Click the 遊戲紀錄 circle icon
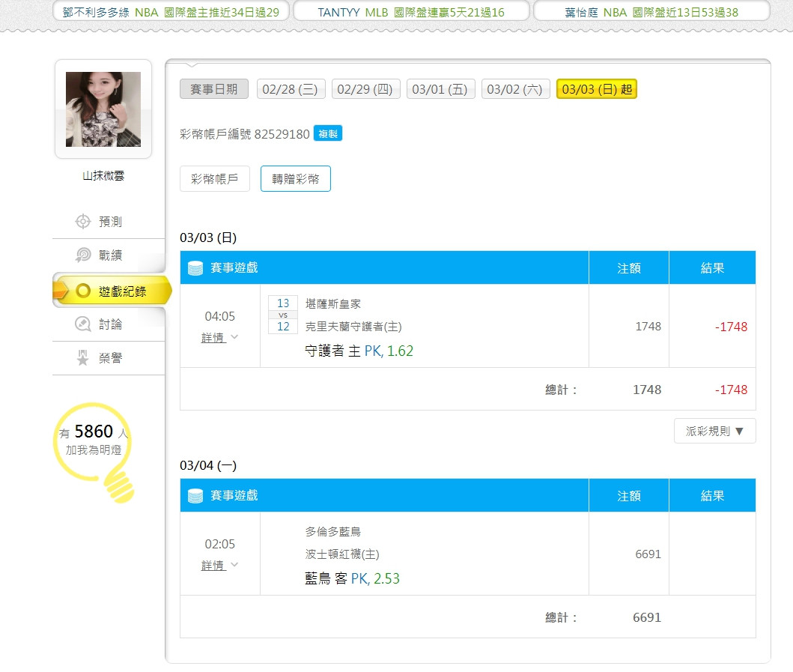The height and width of the screenshot is (672, 793). pyautogui.click(x=83, y=291)
